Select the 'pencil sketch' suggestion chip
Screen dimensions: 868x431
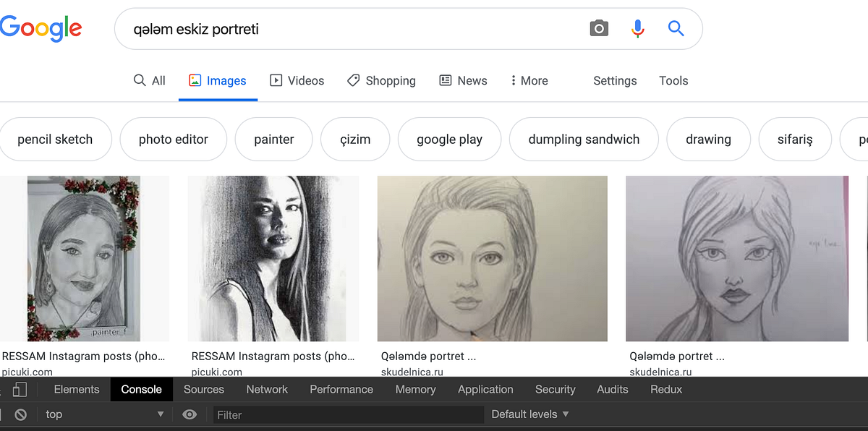tap(55, 140)
